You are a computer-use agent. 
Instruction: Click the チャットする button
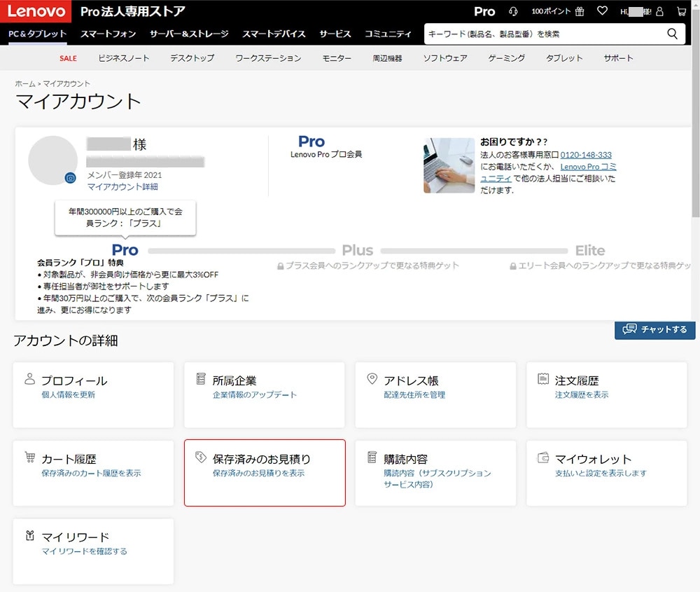tap(654, 330)
